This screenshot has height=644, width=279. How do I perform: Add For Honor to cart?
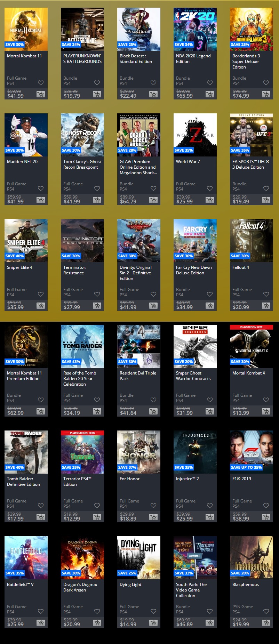point(153,517)
